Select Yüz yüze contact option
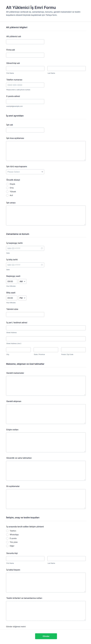The image size is (91, 644). coord(7,542)
